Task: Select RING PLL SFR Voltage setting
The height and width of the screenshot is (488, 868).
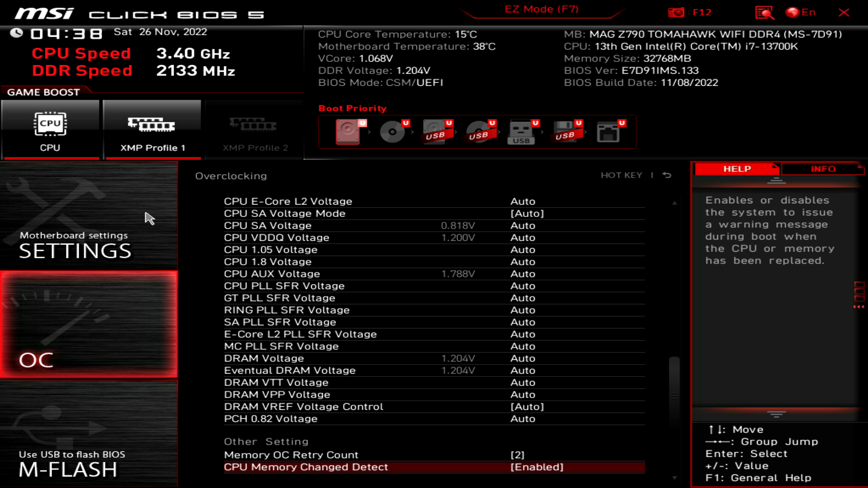Action: click(434, 310)
